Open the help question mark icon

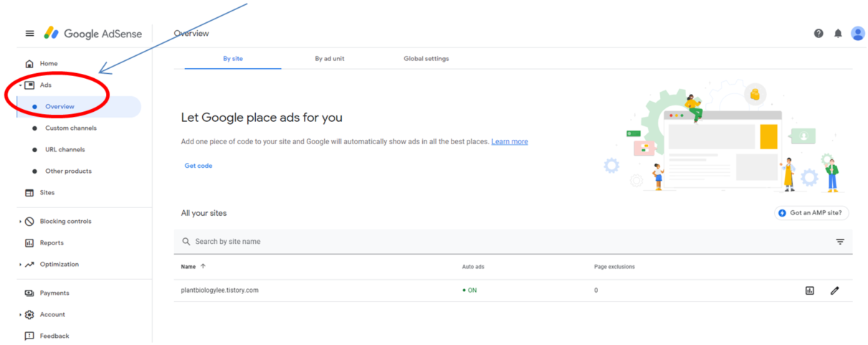(819, 33)
